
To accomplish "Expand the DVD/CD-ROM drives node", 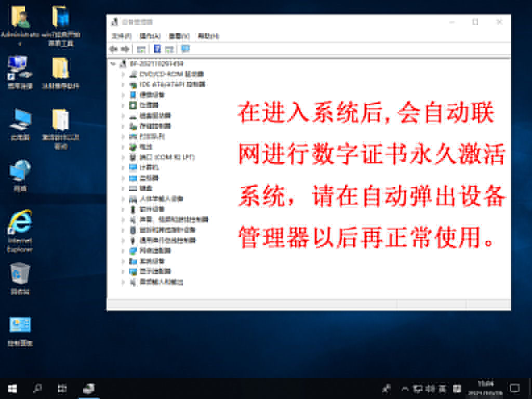I will tap(123, 74).
